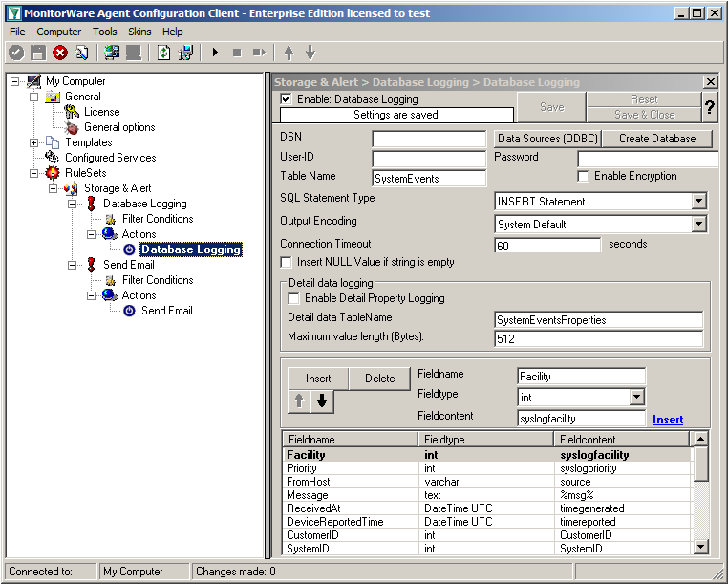Check Insert NULL Value if string is empty

[x=286, y=262]
